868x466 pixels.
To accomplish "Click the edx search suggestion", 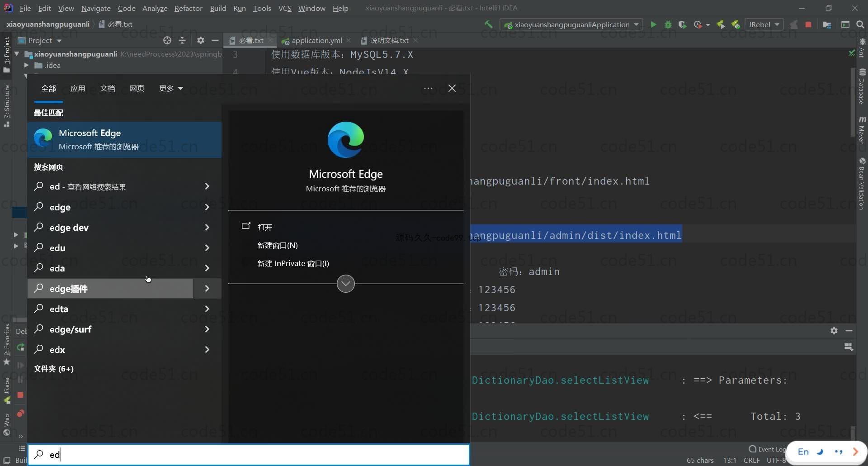I will pos(111,349).
